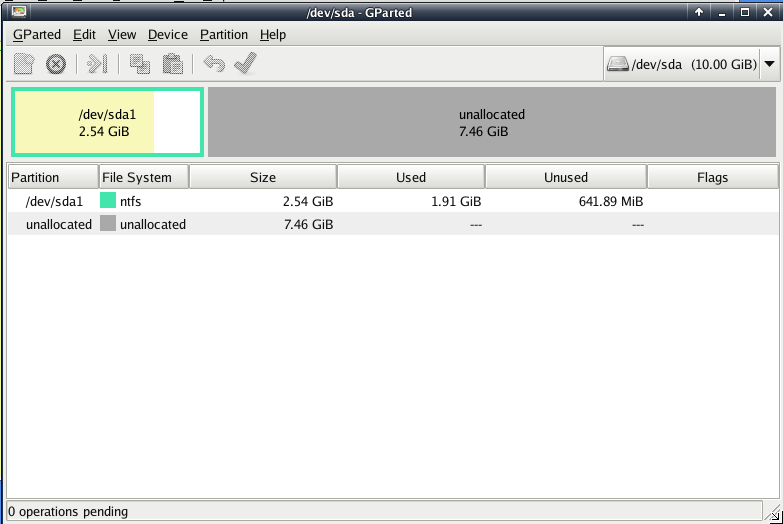Click the Resize/Move partition icon
Image resolution: width=783 pixels, height=524 pixels.
pos(97,64)
